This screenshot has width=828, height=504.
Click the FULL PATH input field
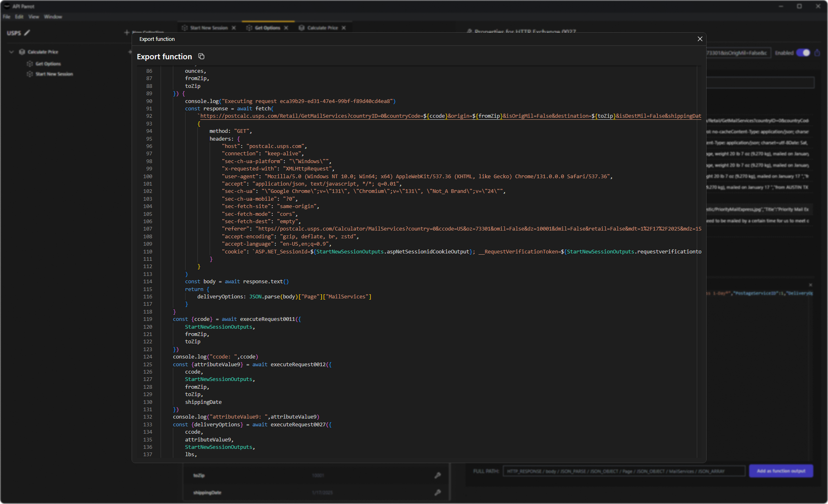624,471
